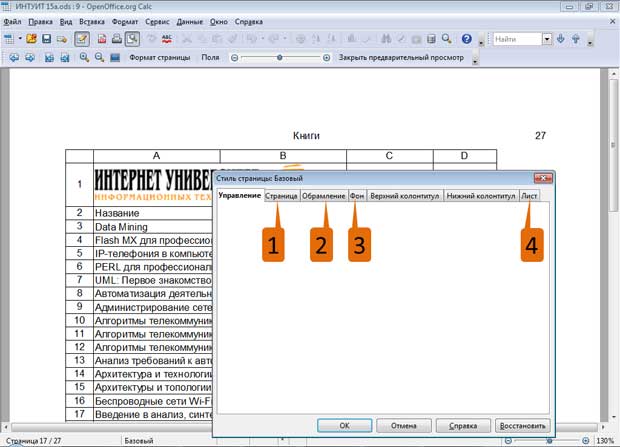Image resolution: width=620 pixels, height=447 pixels.
Task: Go to the previous preview page
Action: coord(14,58)
